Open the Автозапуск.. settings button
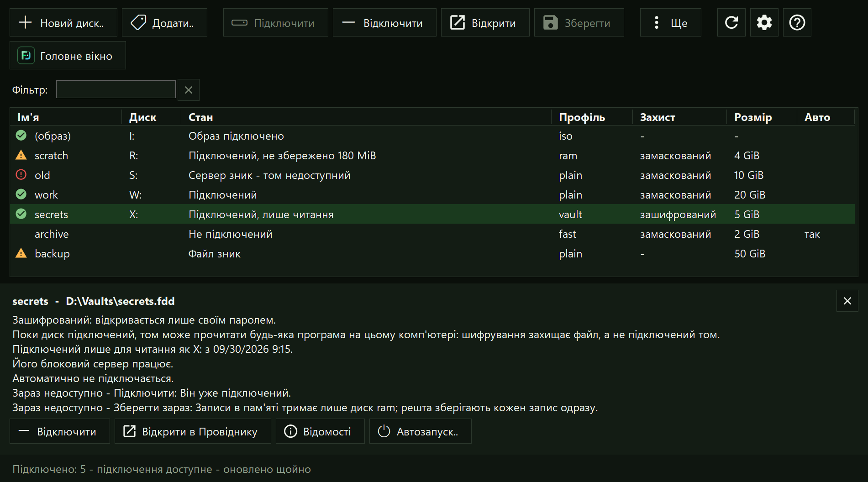868x482 pixels. pos(420,431)
